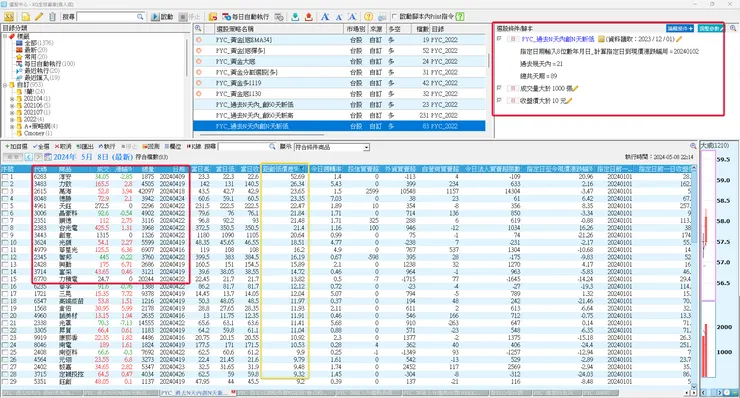Toggle checkbox for FYC_過去N天內創N天新低 condition
740x398 pixels.
(499, 39)
